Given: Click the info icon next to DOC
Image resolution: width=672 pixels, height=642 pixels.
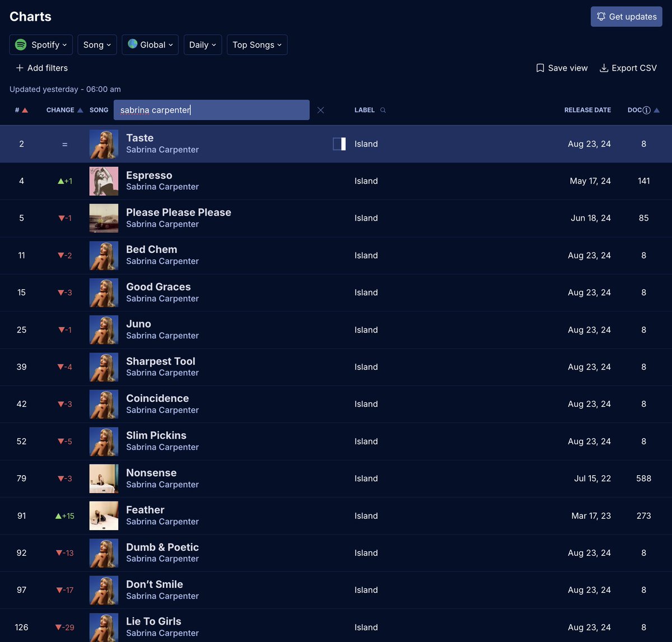Looking at the screenshot, I should [x=647, y=110].
